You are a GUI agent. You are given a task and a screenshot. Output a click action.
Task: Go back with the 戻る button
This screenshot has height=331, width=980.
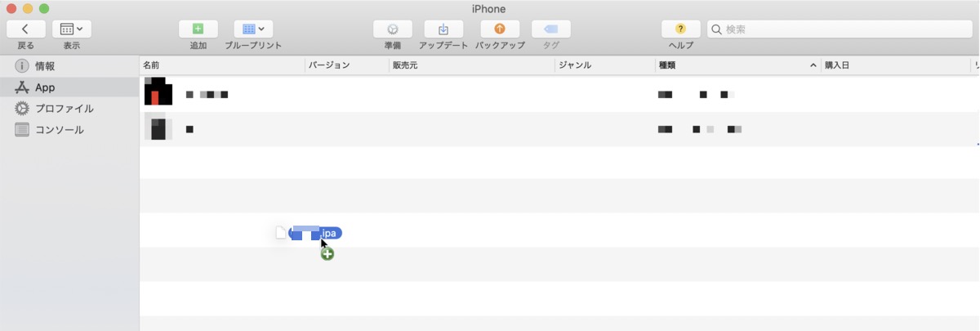pos(26,29)
